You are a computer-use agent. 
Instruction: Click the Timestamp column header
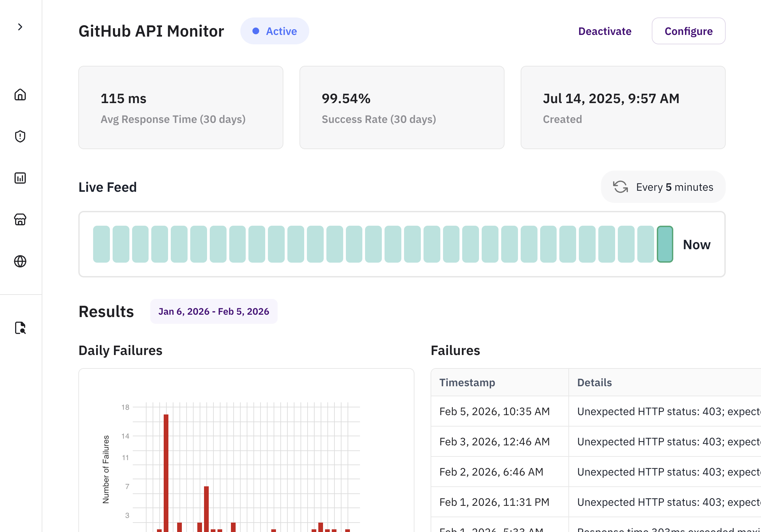(x=467, y=383)
